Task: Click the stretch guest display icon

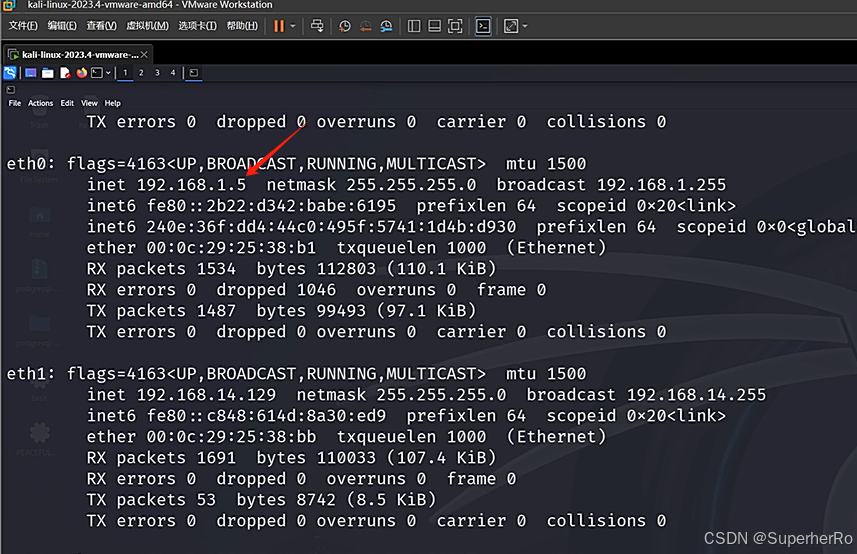Action: [x=510, y=26]
